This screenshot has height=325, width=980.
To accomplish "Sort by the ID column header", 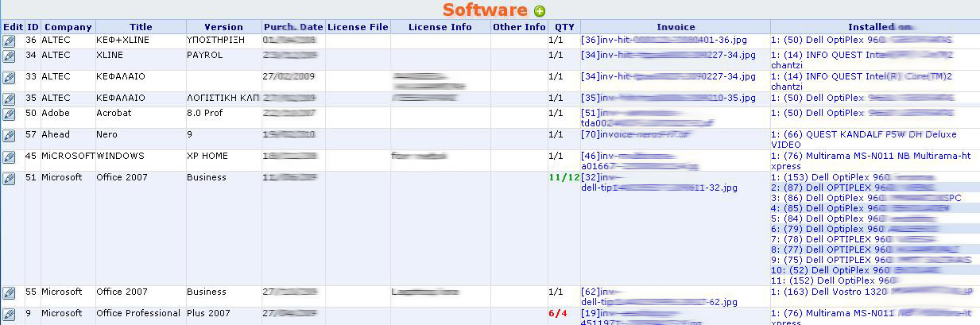I will [x=33, y=27].
